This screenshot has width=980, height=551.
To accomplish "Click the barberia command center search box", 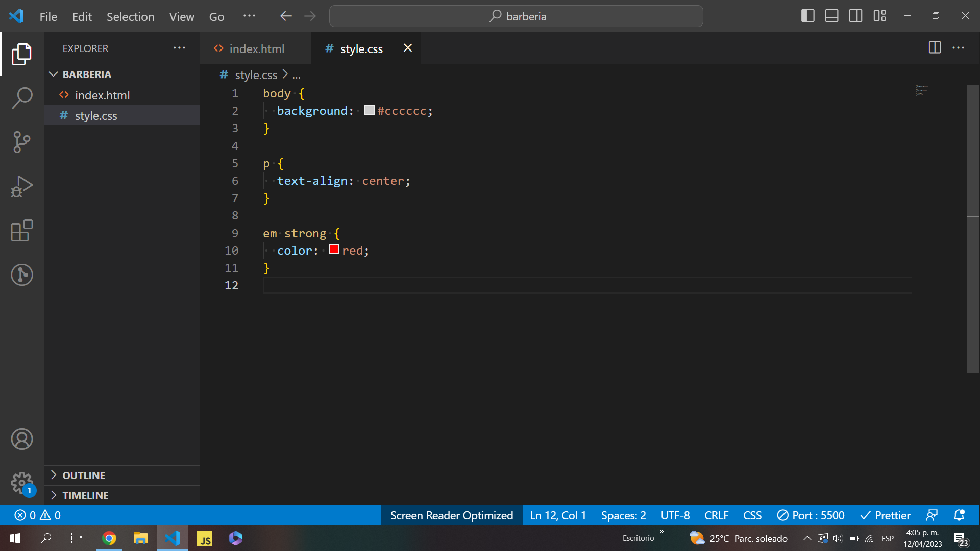I will [516, 16].
